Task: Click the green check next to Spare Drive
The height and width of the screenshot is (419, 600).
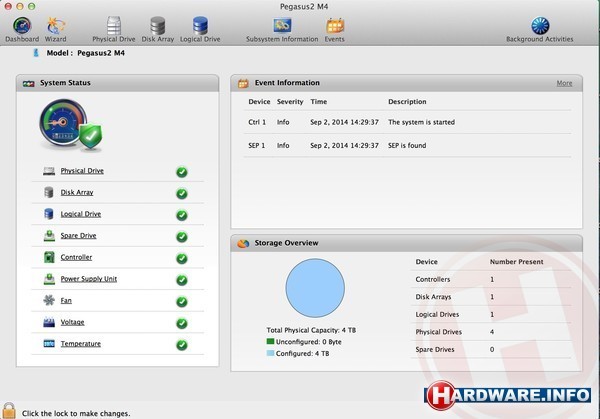Action: [x=182, y=237]
